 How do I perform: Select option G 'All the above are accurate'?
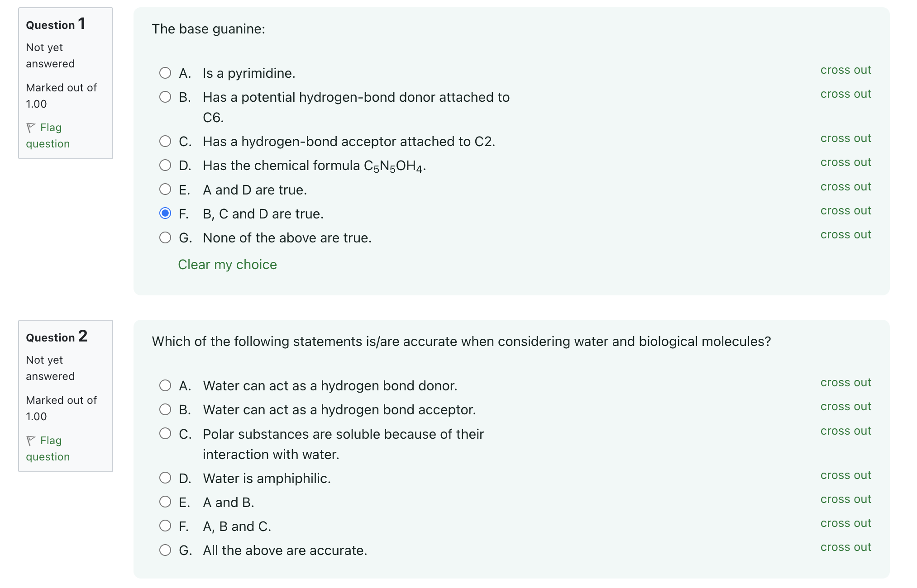click(x=165, y=550)
